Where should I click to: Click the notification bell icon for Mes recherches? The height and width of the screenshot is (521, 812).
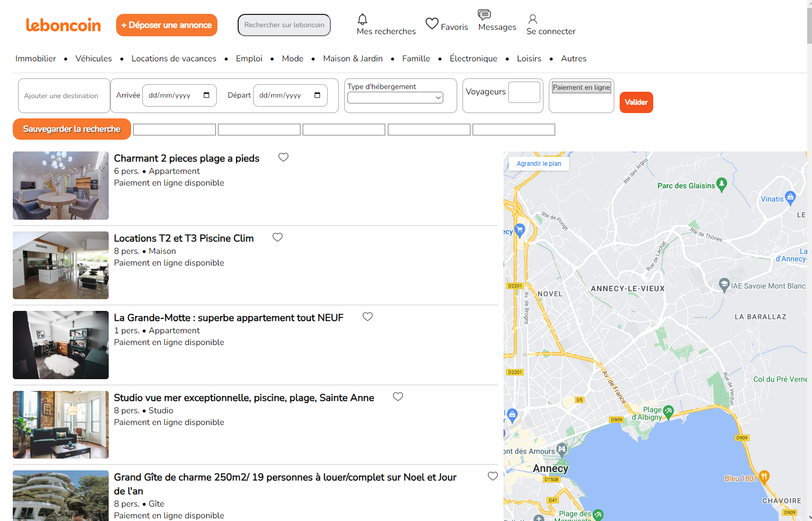pos(362,20)
